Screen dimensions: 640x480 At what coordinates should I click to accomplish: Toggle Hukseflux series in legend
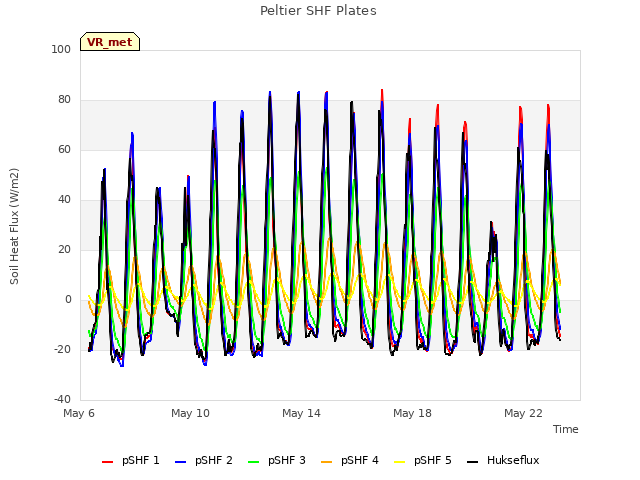[503, 461]
